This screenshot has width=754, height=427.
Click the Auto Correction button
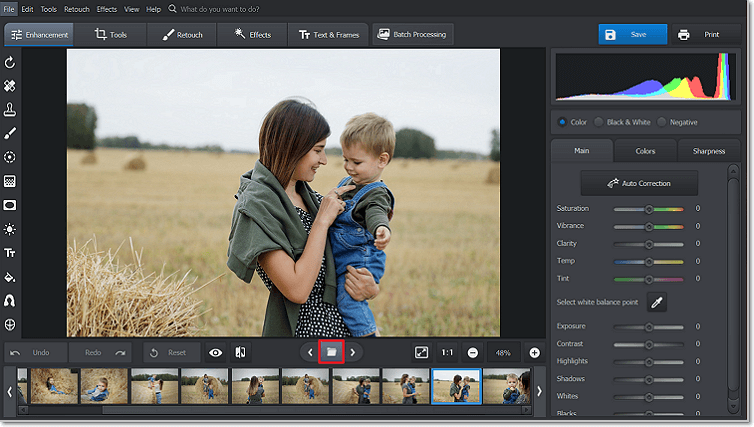pos(639,183)
